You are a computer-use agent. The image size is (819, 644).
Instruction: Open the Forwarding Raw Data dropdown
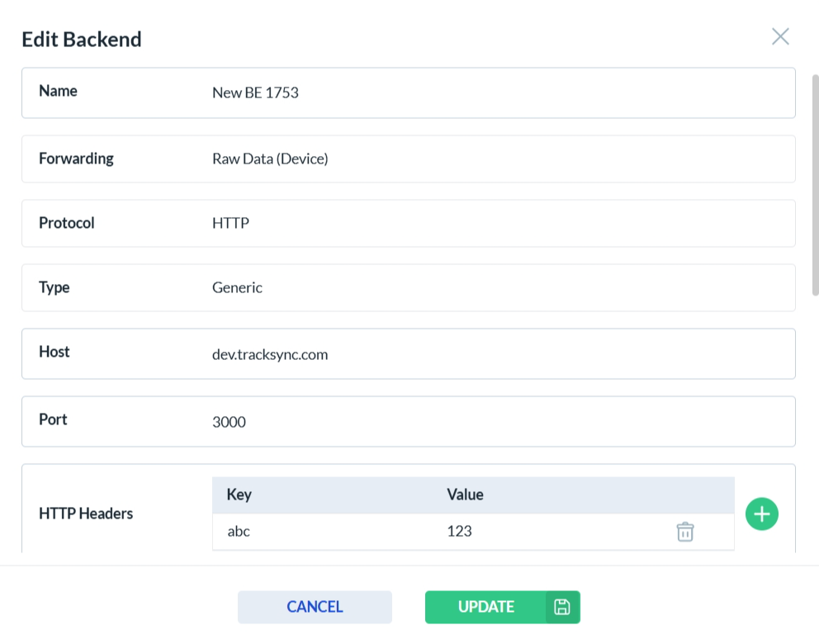pyautogui.click(x=495, y=159)
